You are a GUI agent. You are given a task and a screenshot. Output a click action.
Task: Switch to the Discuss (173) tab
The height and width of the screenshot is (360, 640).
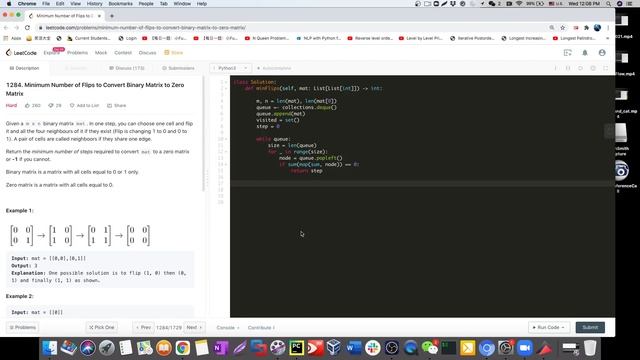[x=127, y=68]
